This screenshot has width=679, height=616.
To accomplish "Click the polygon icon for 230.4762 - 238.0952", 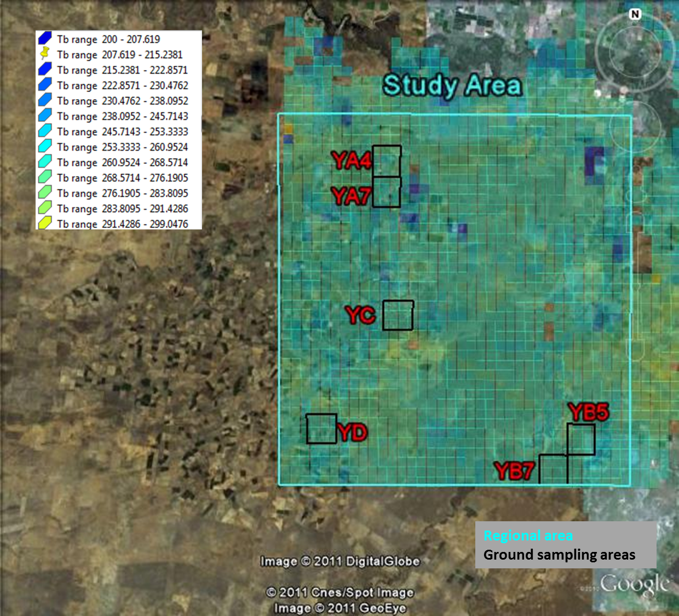I will [45, 101].
